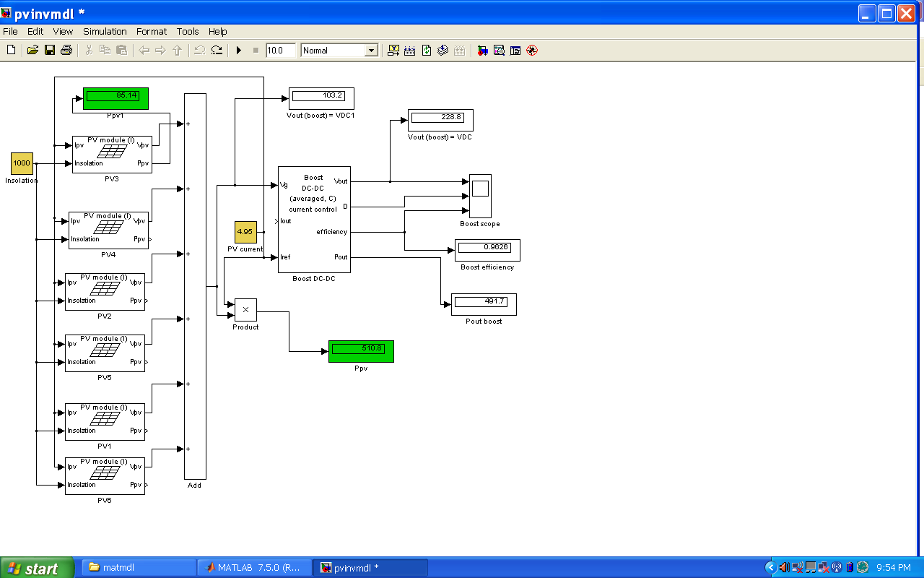Switch to MATLAB 7.5.0 taskbar button
924x578 pixels.
coord(254,568)
